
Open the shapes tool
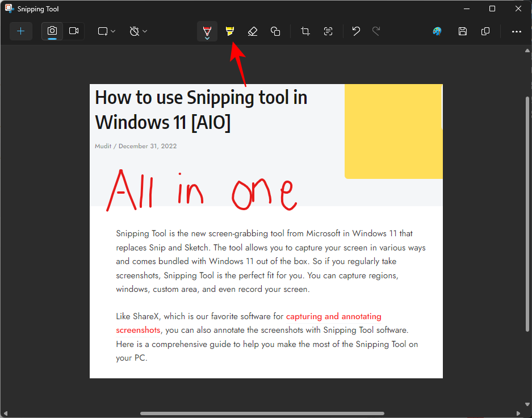[275, 31]
